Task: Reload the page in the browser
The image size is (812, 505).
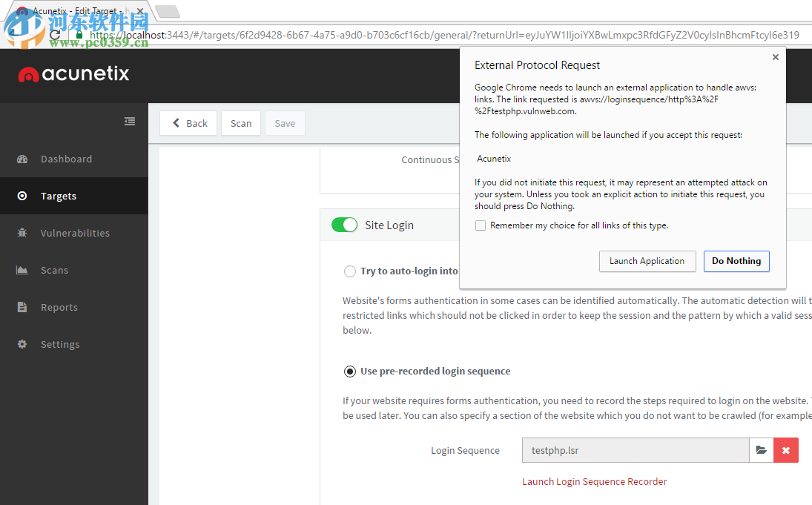Action: (x=55, y=35)
